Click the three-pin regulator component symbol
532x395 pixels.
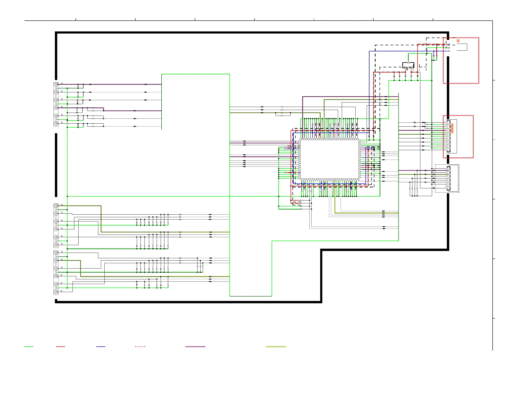[408, 65]
